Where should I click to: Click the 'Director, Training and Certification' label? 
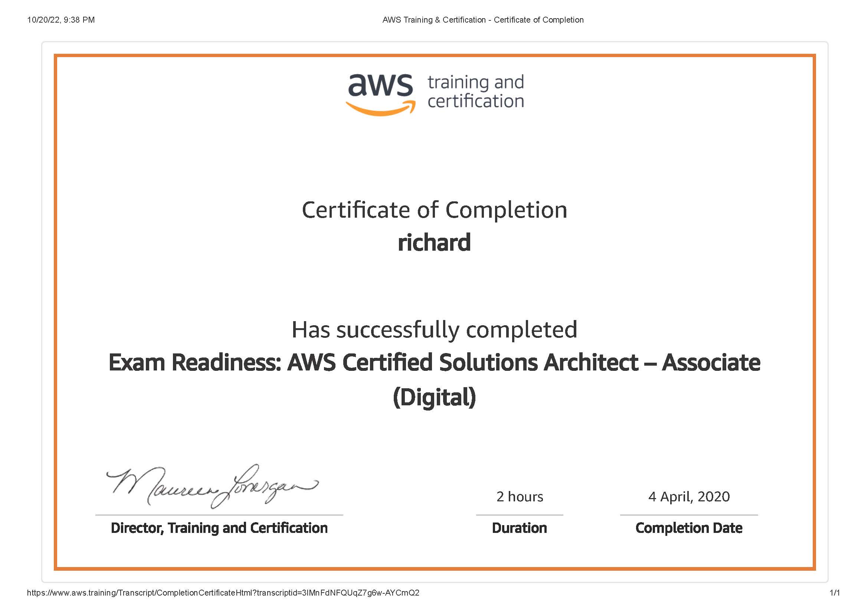(219, 528)
